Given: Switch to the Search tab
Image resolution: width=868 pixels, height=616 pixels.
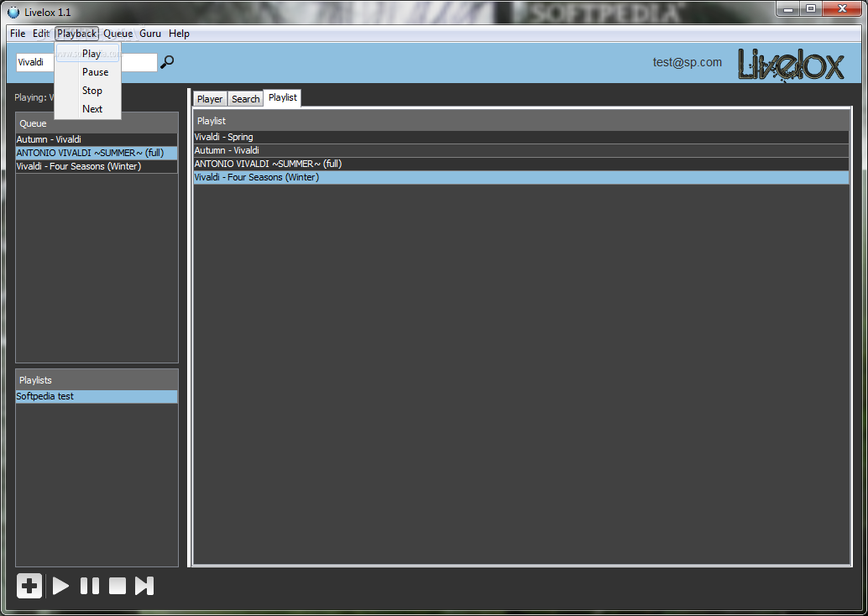Looking at the screenshot, I should (x=245, y=98).
